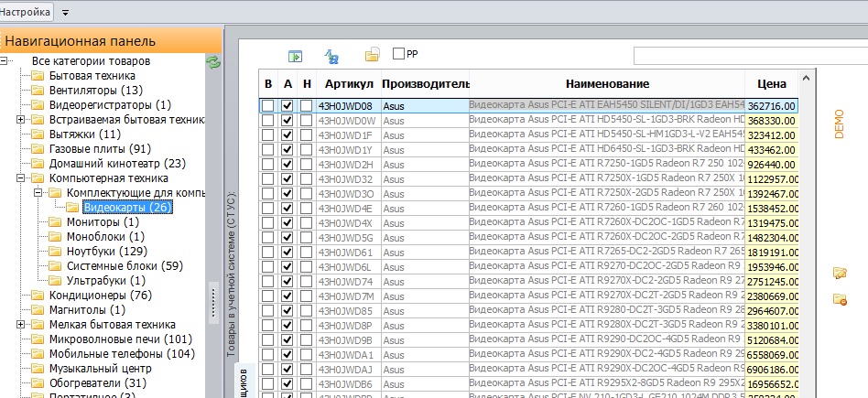Check column B for article 43H0JWDAJ
This screenshot has height=398, width=868.
coord(268,370)
